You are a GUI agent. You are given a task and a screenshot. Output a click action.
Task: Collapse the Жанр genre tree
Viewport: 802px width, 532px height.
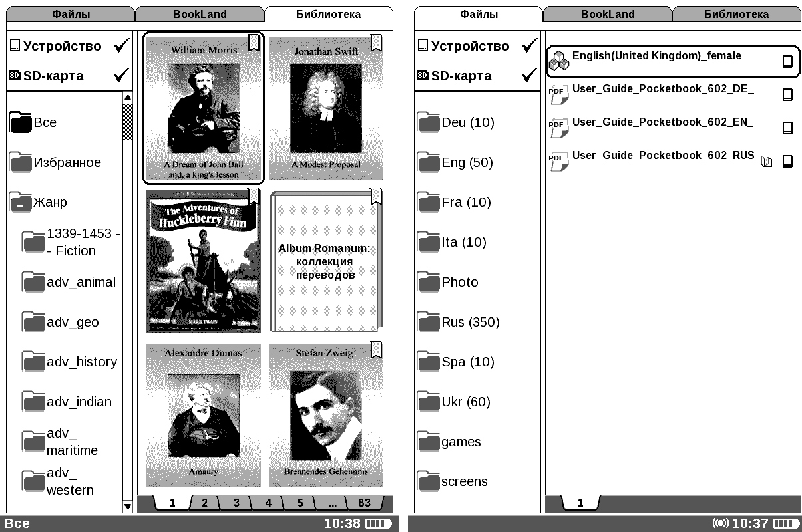(x=21, y=203)
